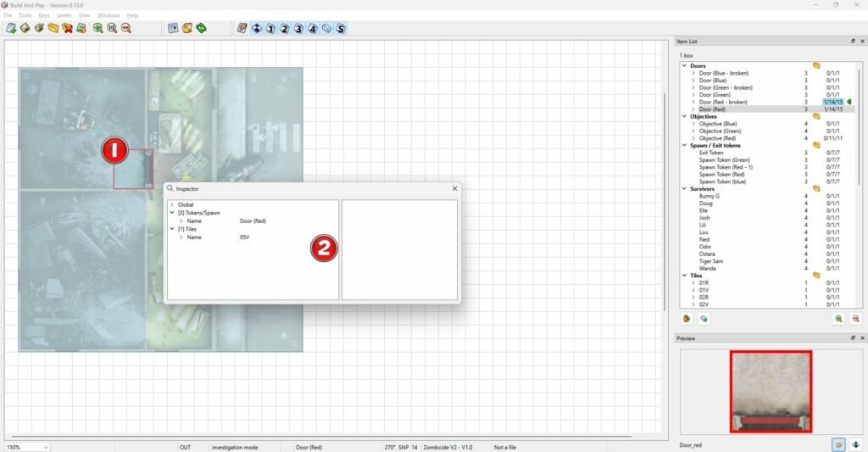Toggle layer 4 button in toolbar

coord(313,28)
